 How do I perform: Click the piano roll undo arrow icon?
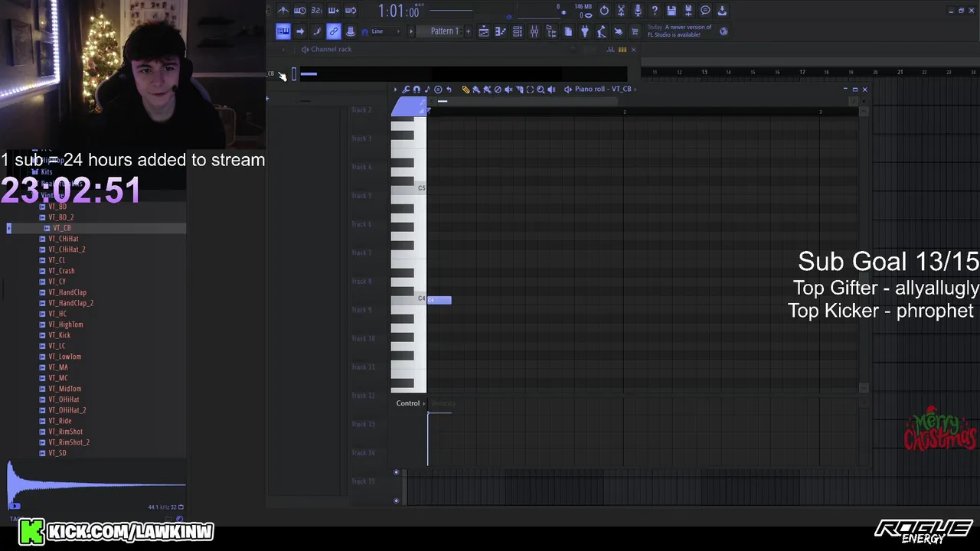(x=449, y=90)
